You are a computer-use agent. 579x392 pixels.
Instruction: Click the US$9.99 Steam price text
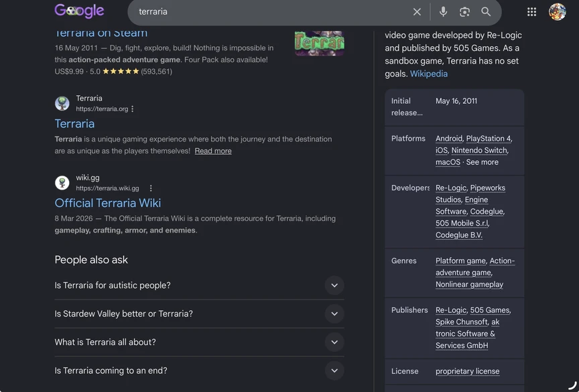tap(69, 71)
